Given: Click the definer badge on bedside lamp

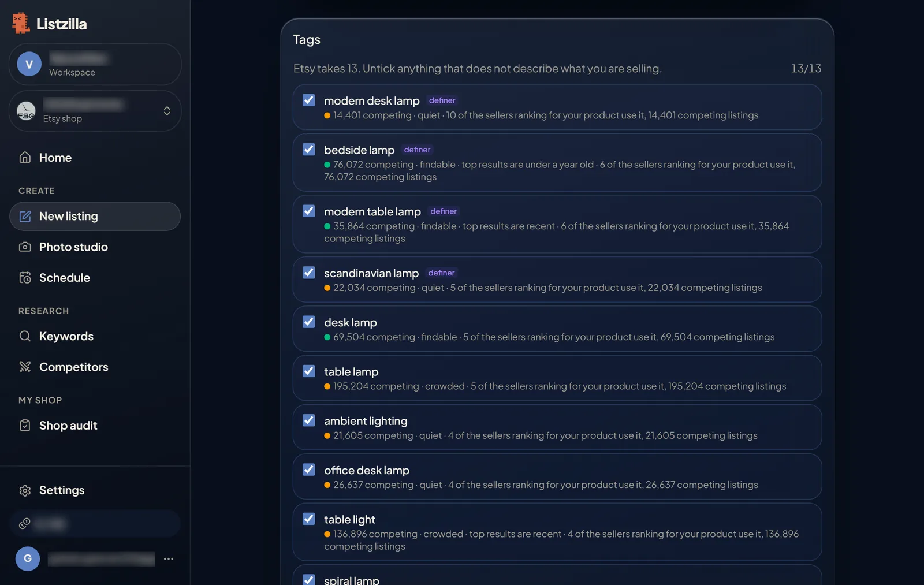Looking at the screenshot, I should tap(417, 150).
